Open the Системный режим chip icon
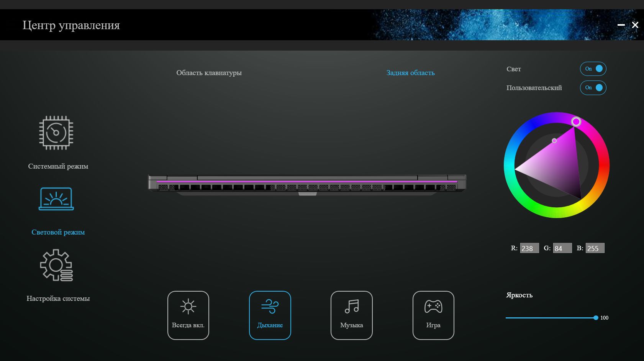Image resolution: width=644 pixels, height=361 pixels. click(x=56, y=133)
